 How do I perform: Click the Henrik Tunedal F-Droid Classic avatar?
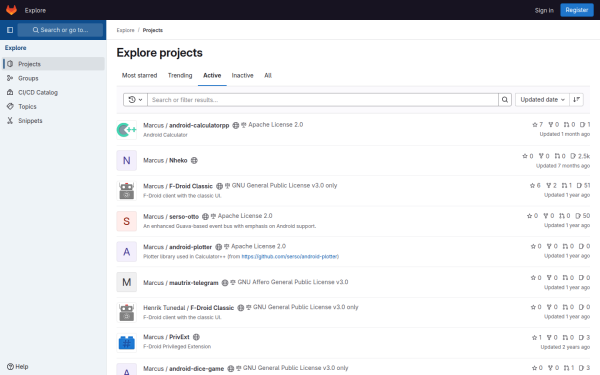point(127,312)
